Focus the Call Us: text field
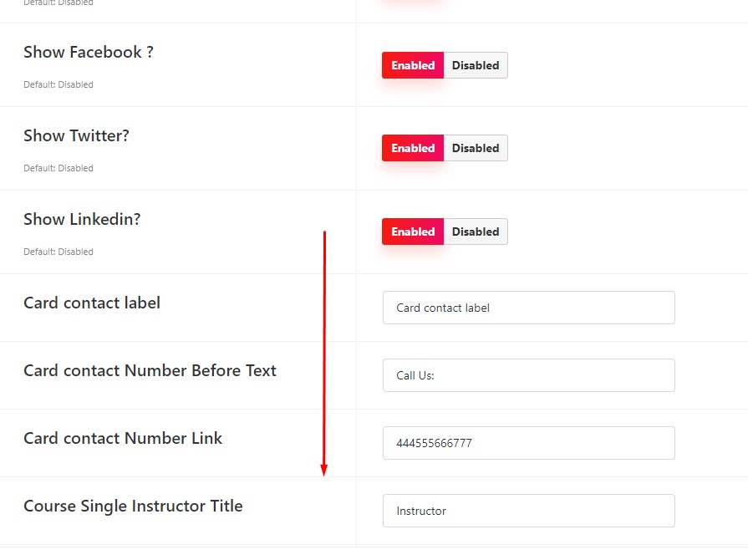This screenshot has height=560, width=748. 528,375
